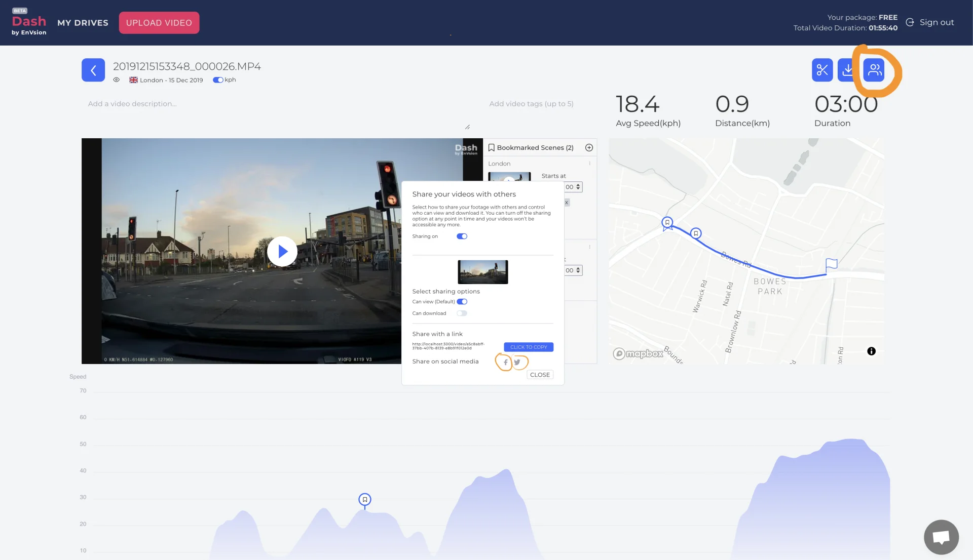Viewport: 973px width, 560px height.
Task: Share on Twitter icon
Action: (517, 362)
